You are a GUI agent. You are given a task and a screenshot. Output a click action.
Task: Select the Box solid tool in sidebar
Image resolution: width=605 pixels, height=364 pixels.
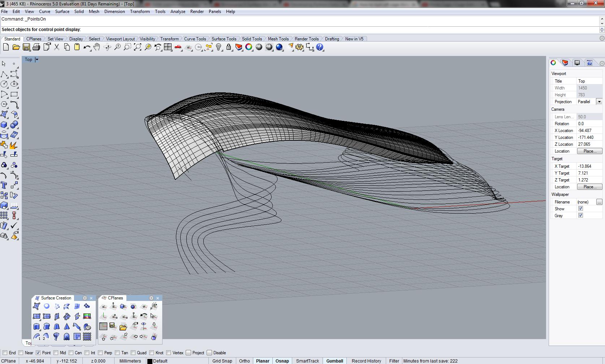(x=4, y=125)
